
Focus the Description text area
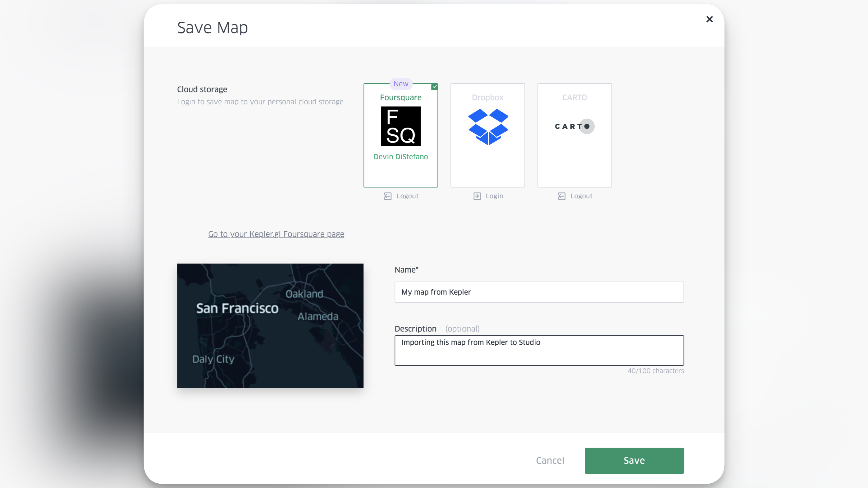pyautogui.click(x=539, y=350)
